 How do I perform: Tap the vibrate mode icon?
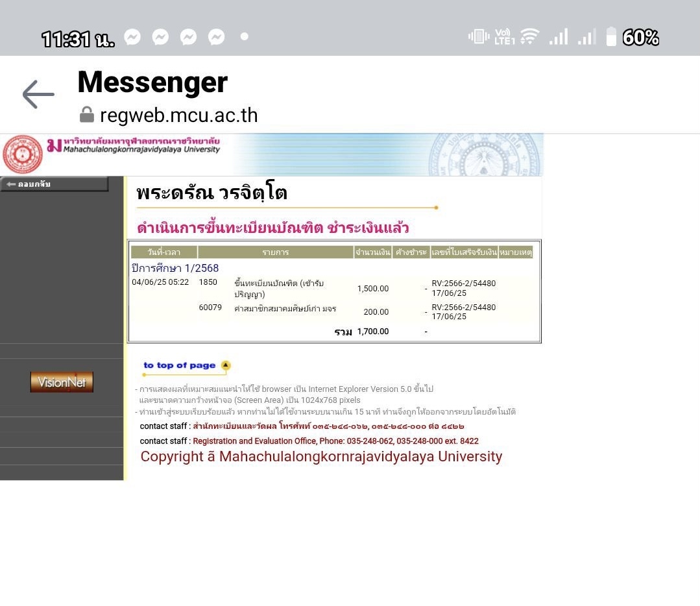click(x=479, y=37)
